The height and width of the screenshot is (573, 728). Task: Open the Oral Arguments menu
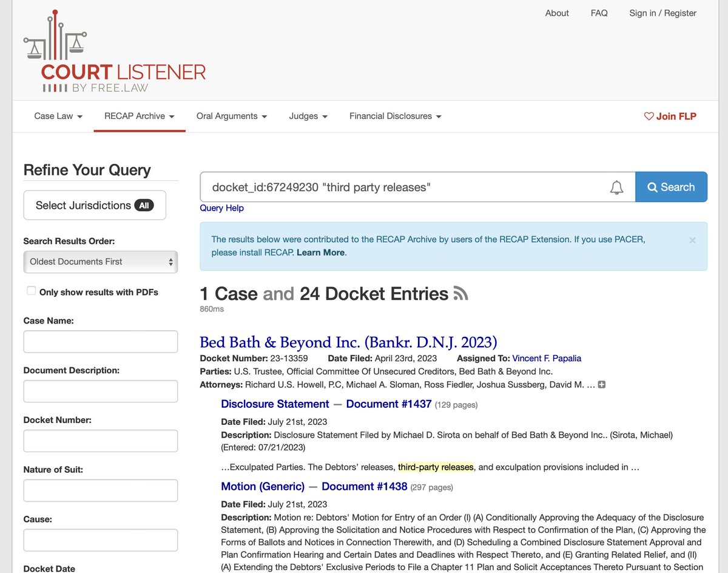tap(232, 116)
